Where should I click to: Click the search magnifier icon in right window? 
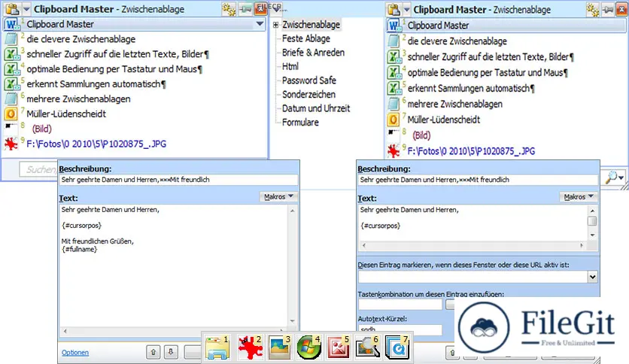coord(612,177)
